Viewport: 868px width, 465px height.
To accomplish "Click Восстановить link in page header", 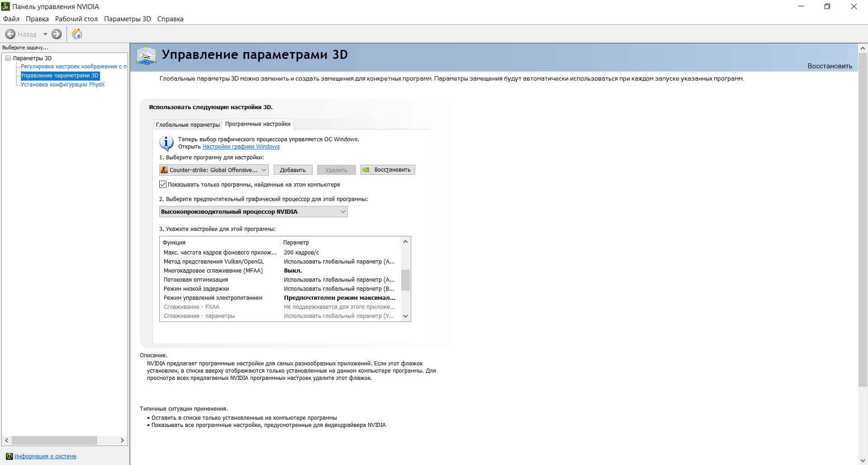I will pos(830,66).
